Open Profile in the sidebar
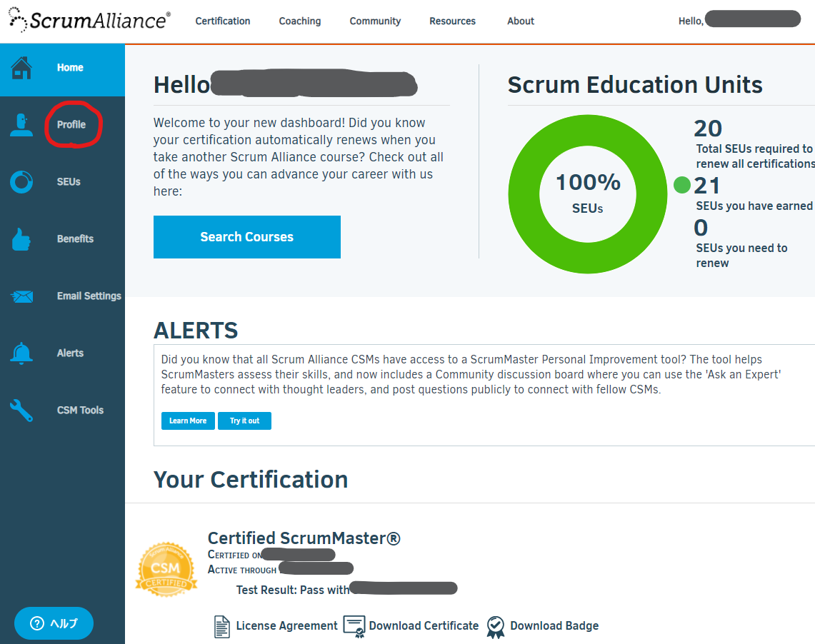Viewport: 815px width, 644px height. (x=71, y=125)
